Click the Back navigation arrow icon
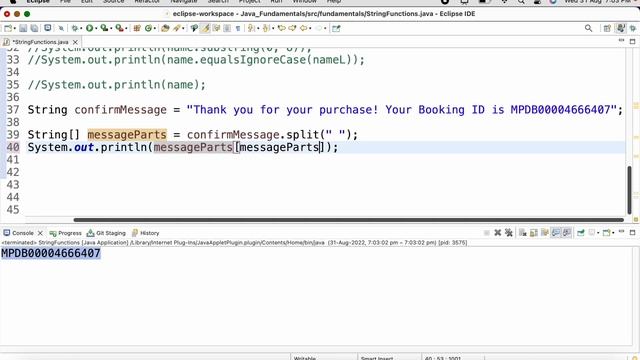 (303, 28)
